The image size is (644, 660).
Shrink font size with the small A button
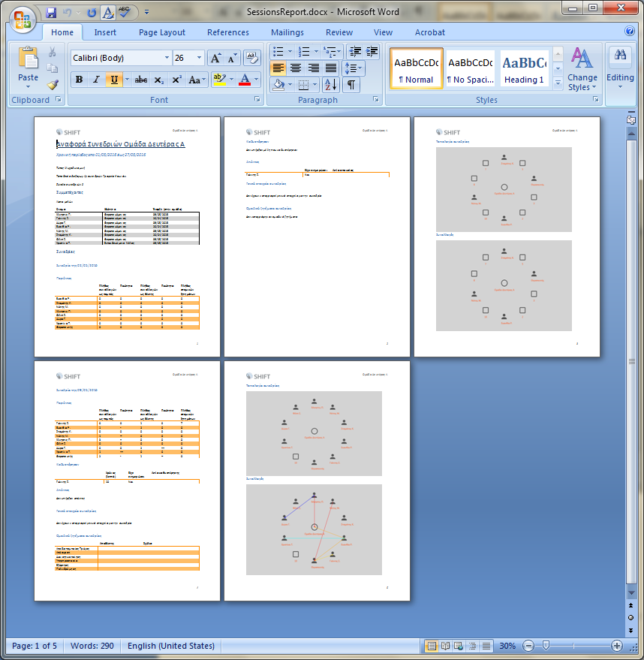click(232, 58)
